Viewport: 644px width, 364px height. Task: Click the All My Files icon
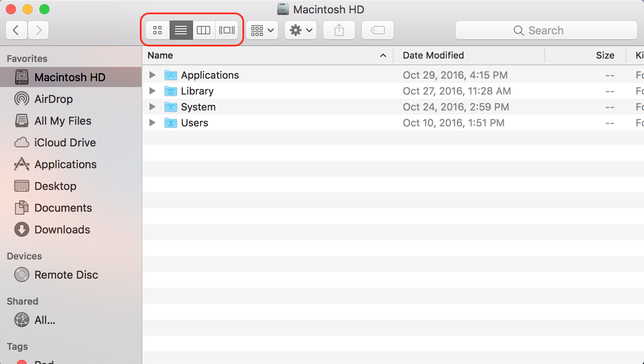pos(22,120)
